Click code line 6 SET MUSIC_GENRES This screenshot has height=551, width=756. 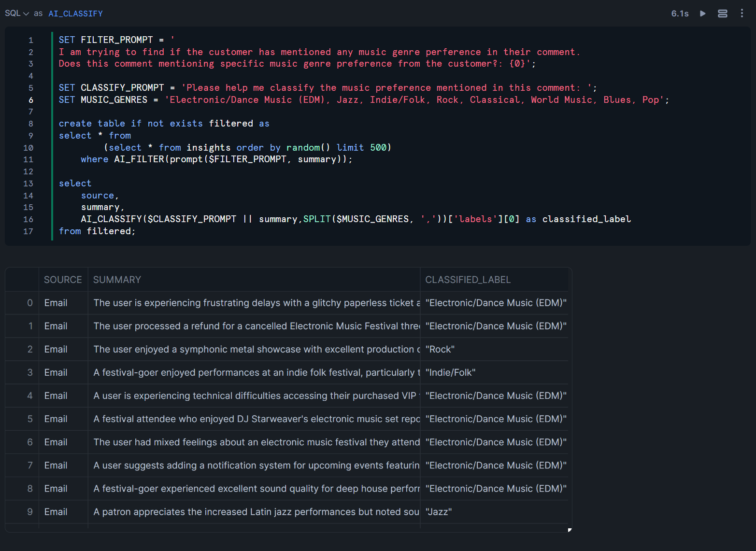[364, 99]
